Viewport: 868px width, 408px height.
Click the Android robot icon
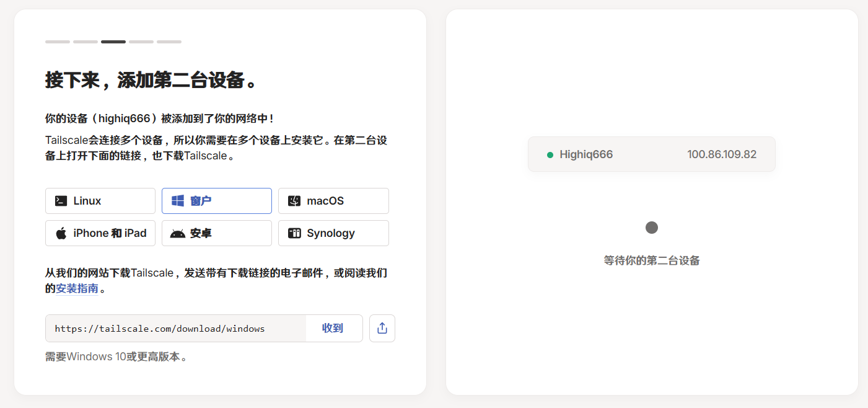[x=178, y=234]
